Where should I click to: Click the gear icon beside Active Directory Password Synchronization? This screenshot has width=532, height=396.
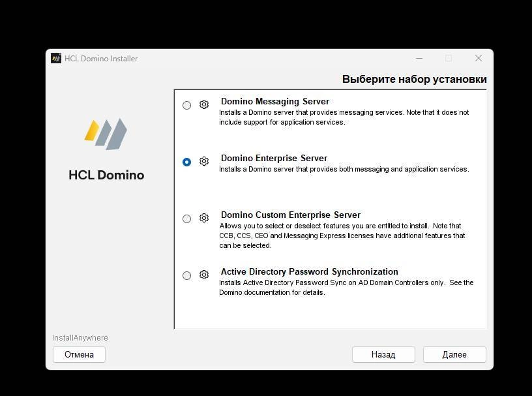(x=204, y=275)
